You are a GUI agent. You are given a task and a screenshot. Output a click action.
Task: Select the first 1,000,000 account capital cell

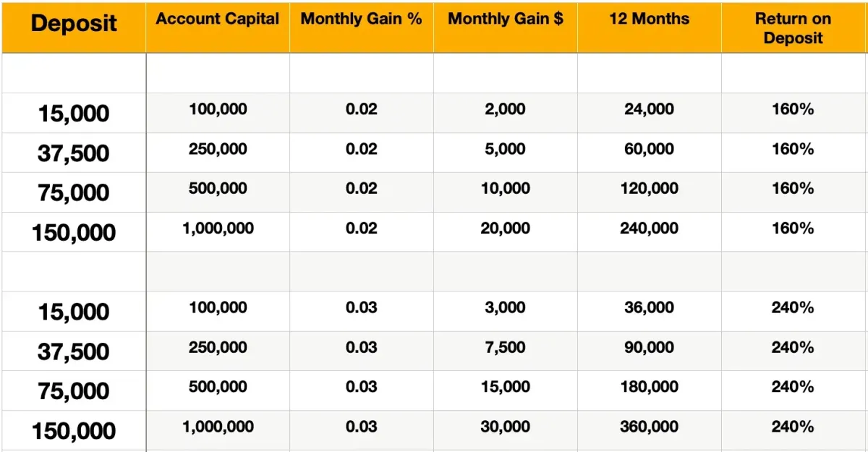[x=218, y=232]
